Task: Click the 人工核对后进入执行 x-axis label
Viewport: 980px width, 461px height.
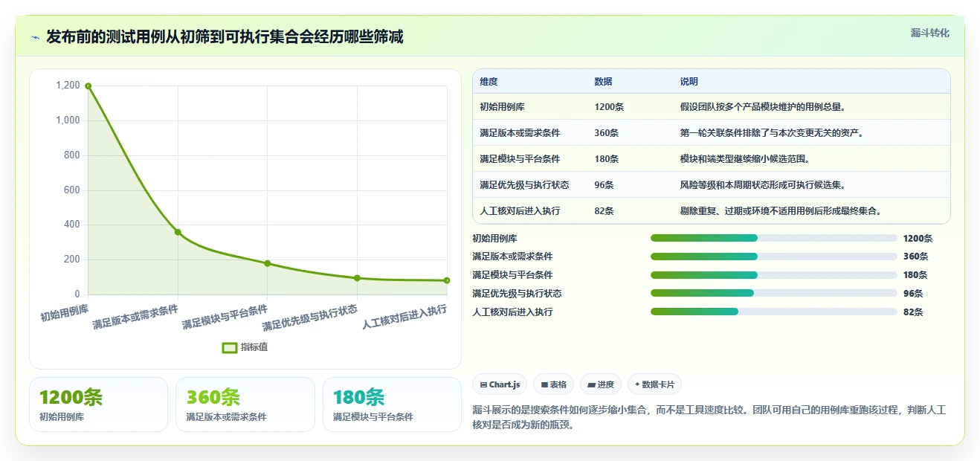Action: pos(404,317)
